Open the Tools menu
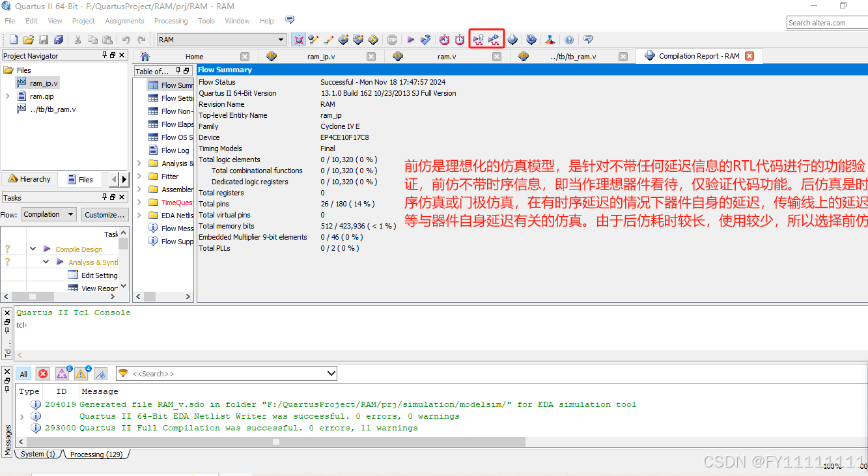The height and width of the screenshot is (476, 868). click(206, 21)
